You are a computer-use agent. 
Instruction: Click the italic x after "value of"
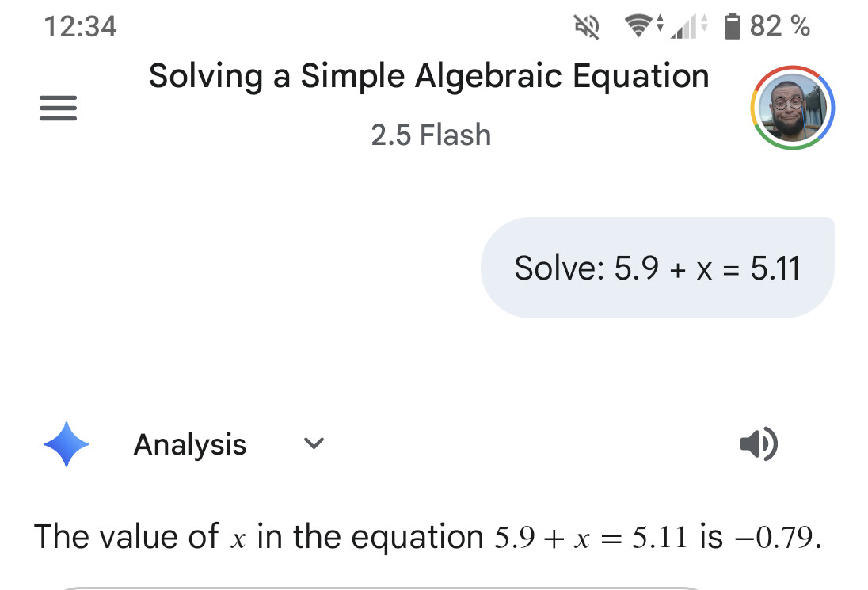click(x=238, y=539)
